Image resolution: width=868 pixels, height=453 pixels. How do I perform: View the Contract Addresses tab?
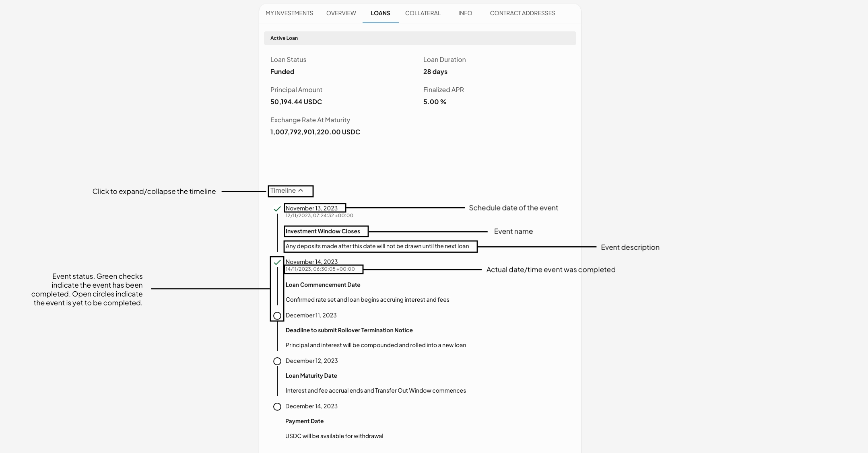tap(522, 13)
